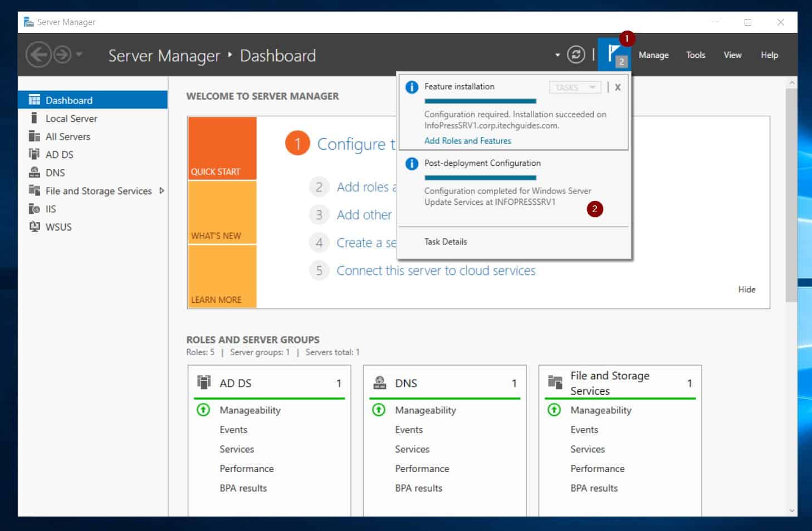The width and height of the screenshot is (812, 531).
Task: Click DNS Manageability status icon
Action: (x=379, y=410)
